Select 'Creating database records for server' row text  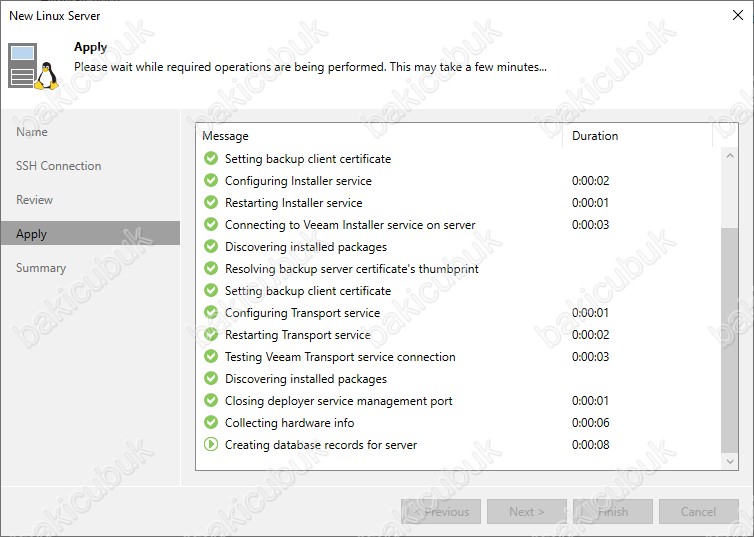321,445
